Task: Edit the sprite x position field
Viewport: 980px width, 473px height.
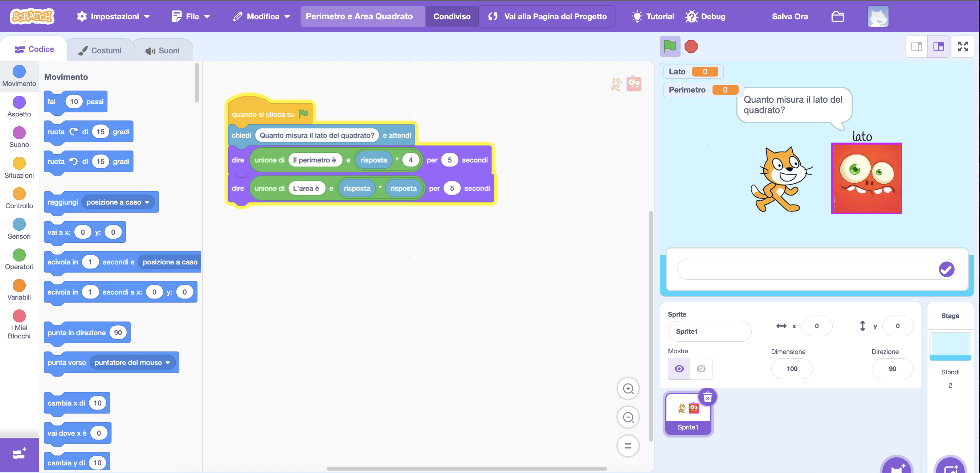Action: click(816, 326)
